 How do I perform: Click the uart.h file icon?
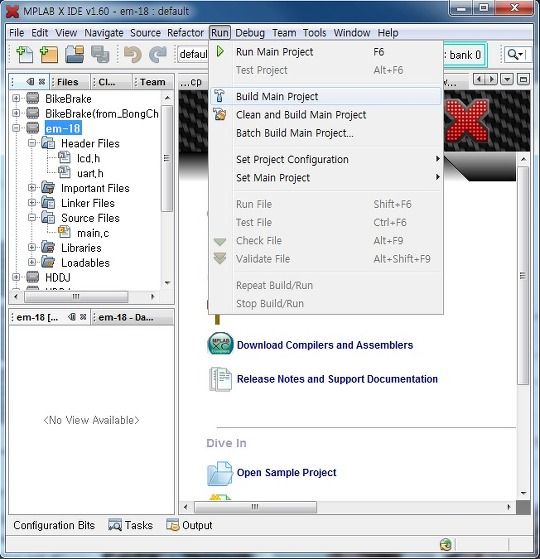64,172
